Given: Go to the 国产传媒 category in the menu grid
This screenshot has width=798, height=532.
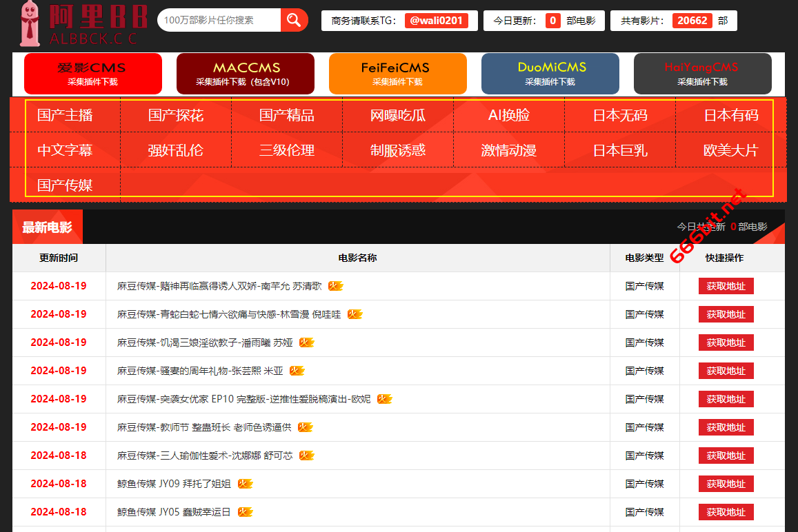Looking at the screenshot, I should (65, 185).
